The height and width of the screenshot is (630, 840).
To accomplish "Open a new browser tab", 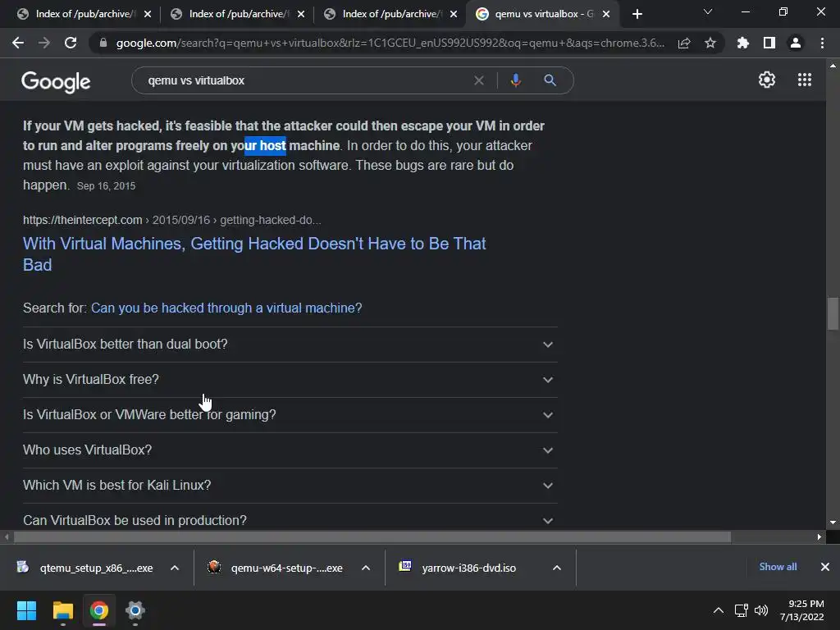I will click(637, 15).
